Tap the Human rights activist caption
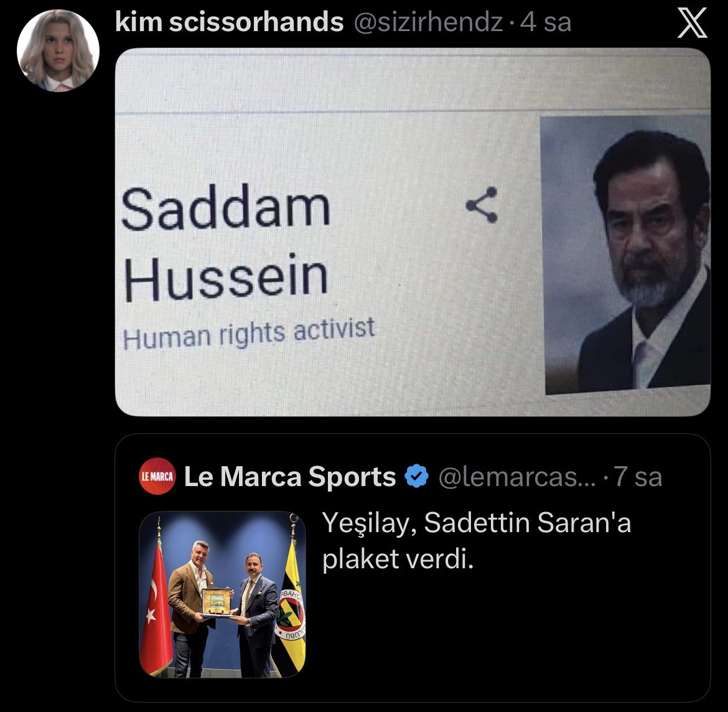This screenshot has height=712, width=728. tap(249, 333)
